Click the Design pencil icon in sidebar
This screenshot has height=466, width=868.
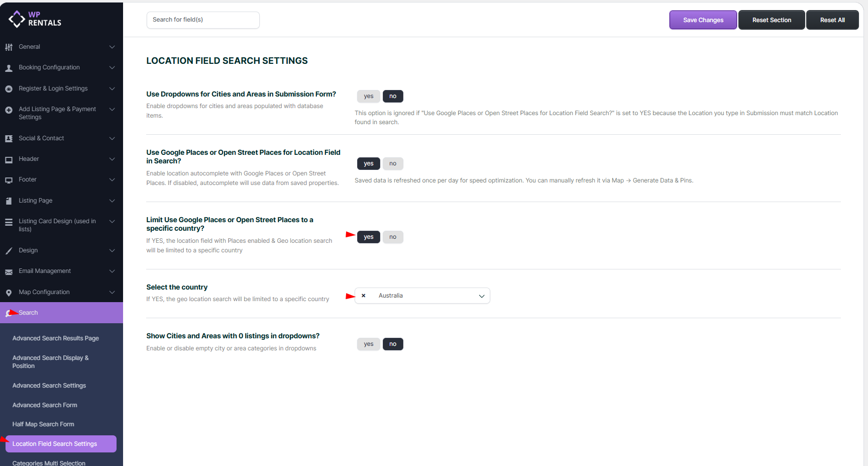pyautogui.click(x=9, y=251)
